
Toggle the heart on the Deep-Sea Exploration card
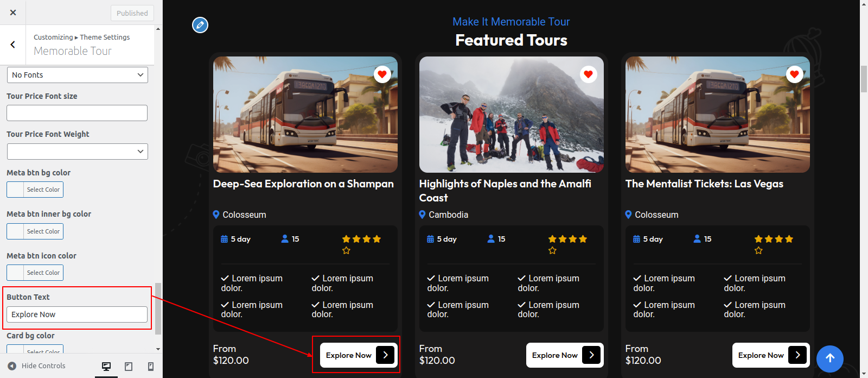coord(382,74)
